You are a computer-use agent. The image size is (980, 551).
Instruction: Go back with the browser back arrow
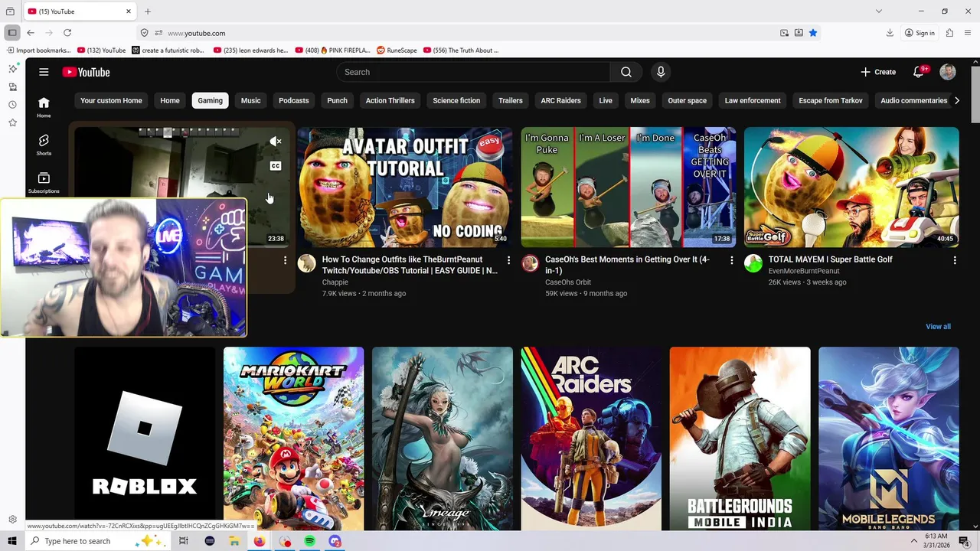coord(31,33)
